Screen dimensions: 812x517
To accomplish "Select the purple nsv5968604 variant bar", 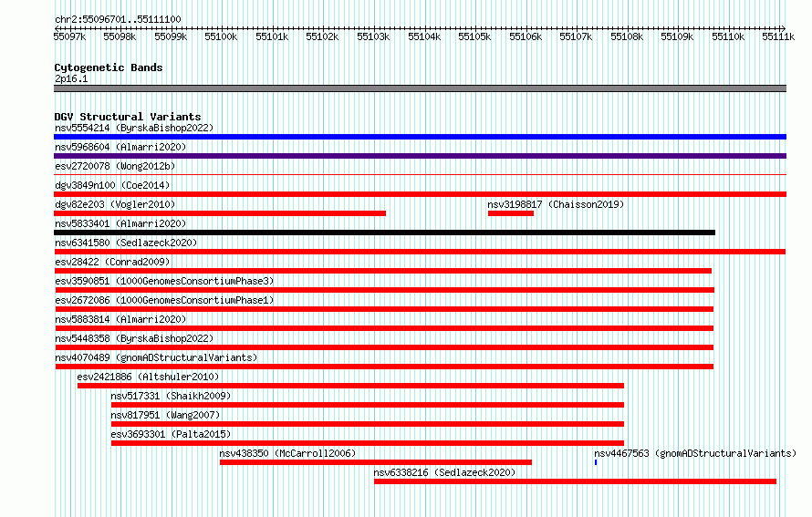I will pyautogui.click(x=420, y=156).
